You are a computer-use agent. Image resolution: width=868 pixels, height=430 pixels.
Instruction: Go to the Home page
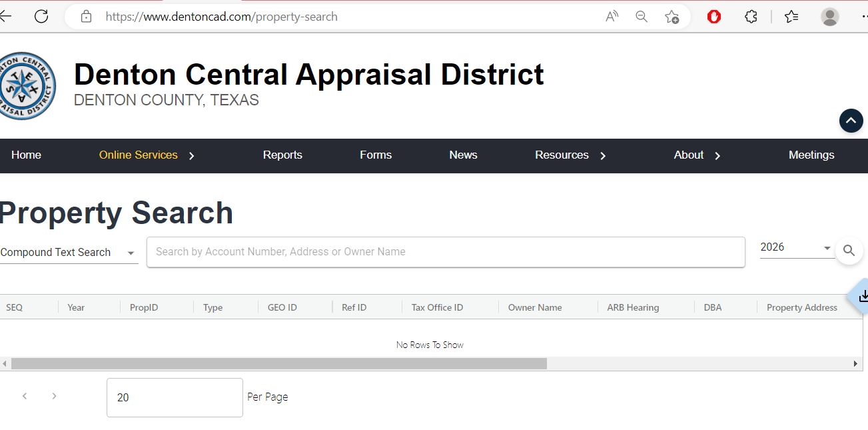pyautogui.click(x=26, y=155)
